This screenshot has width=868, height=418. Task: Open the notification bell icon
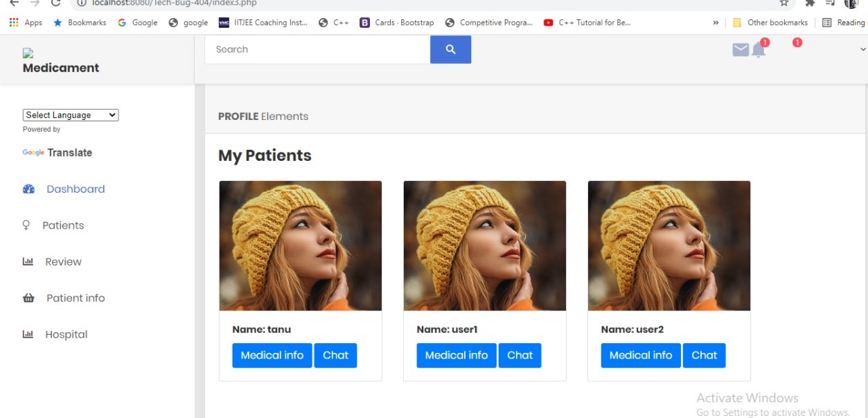tap(759, 50)
